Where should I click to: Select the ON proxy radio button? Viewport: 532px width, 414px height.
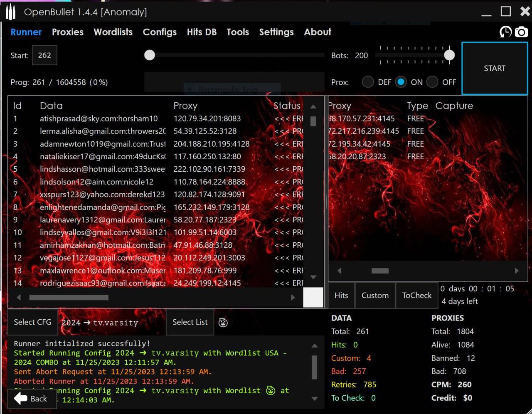point(401,82)
